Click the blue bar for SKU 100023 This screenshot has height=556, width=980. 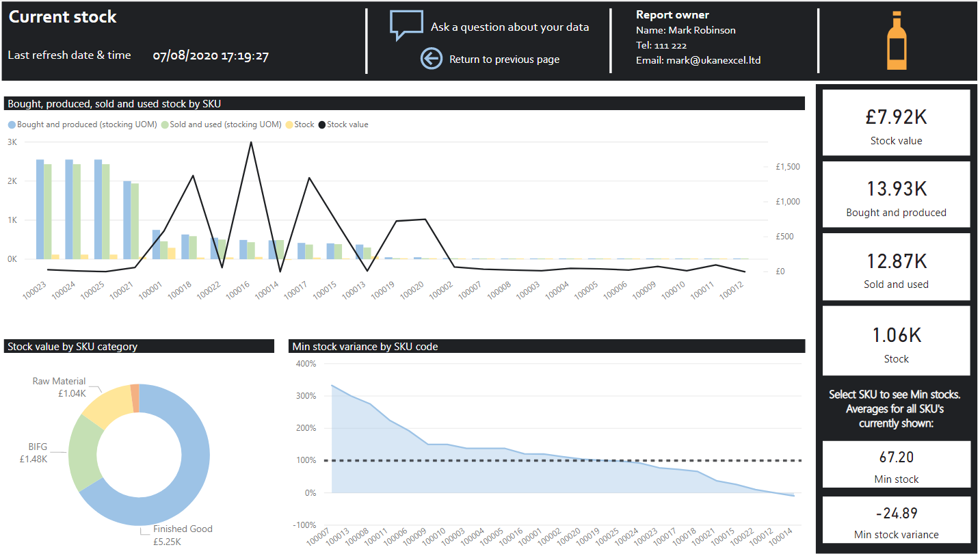point(40,209)
